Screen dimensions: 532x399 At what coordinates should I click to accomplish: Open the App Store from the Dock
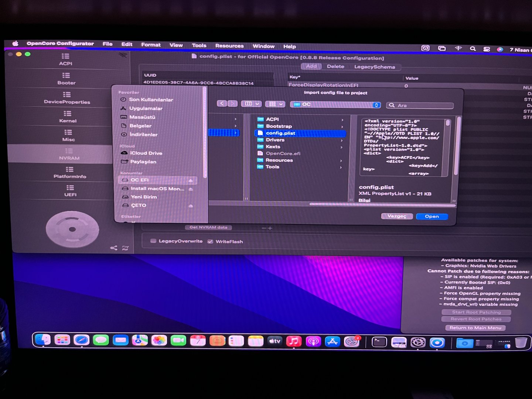(x=332, y=342)
